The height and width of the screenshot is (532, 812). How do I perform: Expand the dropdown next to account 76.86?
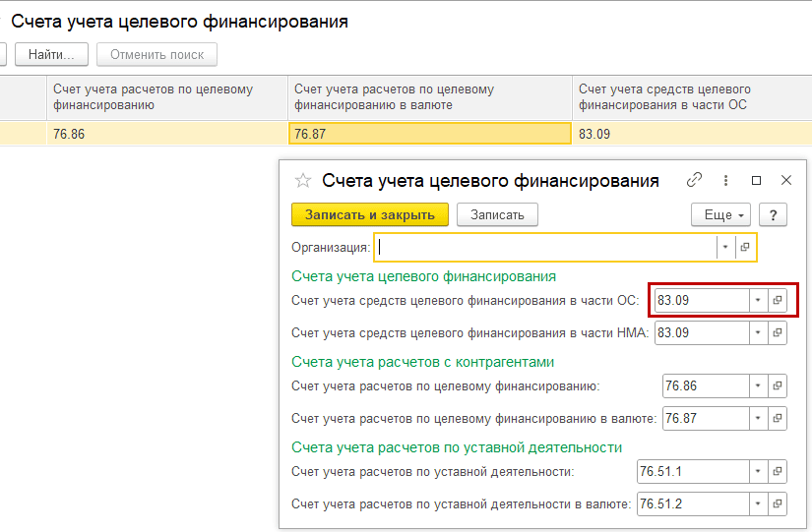pyautogui.click(x=758, y=386)
